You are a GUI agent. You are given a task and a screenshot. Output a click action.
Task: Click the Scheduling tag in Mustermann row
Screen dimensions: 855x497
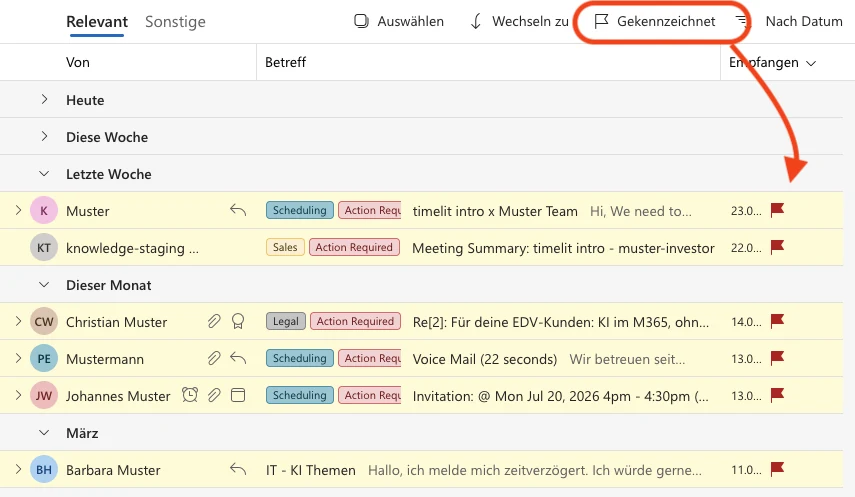299,359
